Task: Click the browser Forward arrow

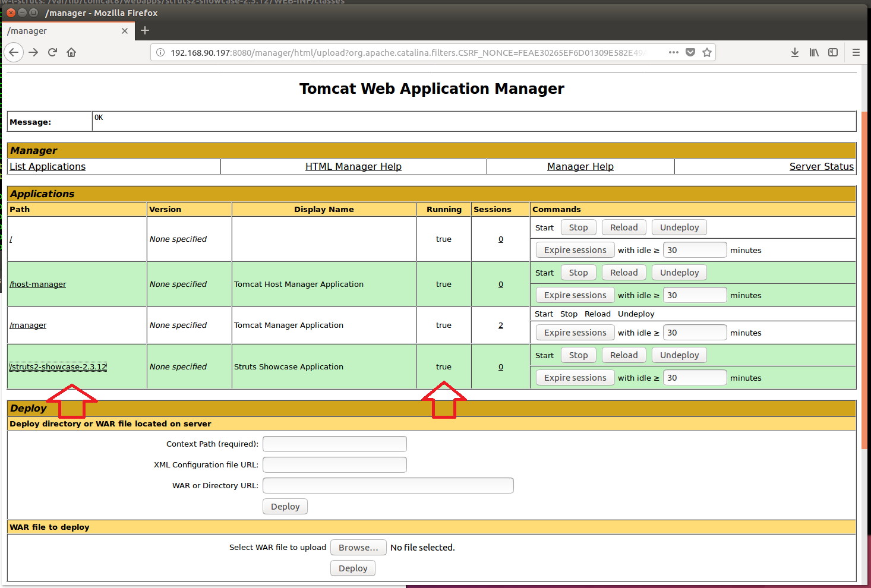Action: (33, 52)
